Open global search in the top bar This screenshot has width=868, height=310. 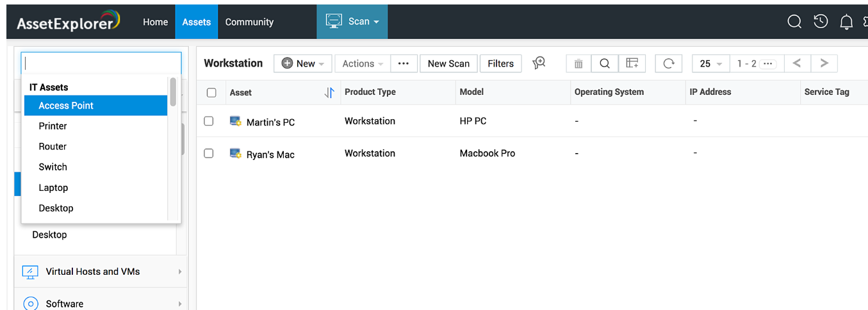tap(794, 22)
